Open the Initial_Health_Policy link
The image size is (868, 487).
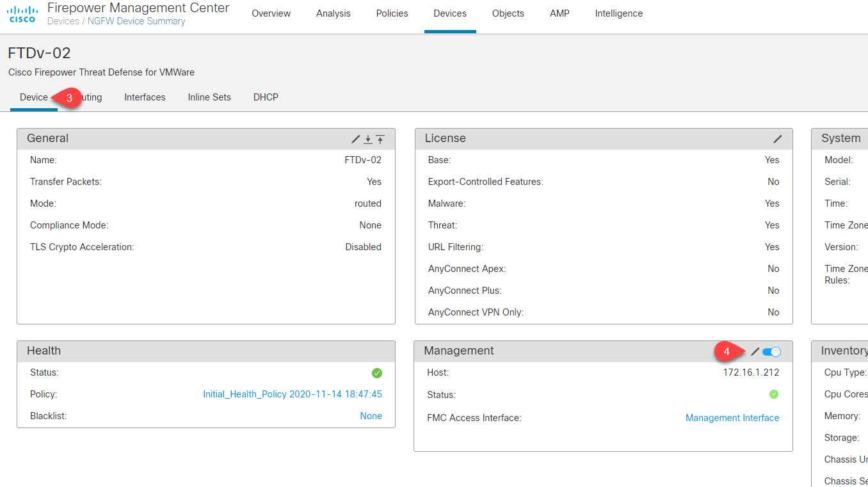point(293,394)
